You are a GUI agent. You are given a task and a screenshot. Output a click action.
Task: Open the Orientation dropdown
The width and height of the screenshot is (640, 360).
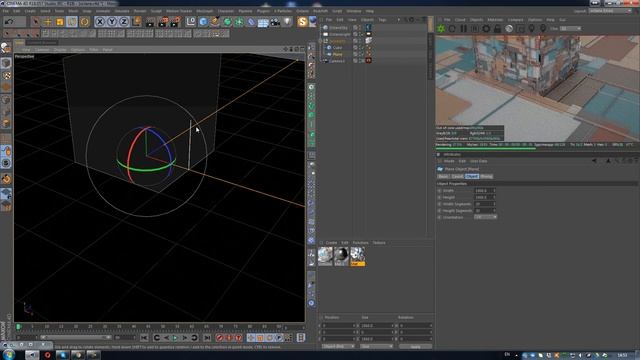(485, 217)
